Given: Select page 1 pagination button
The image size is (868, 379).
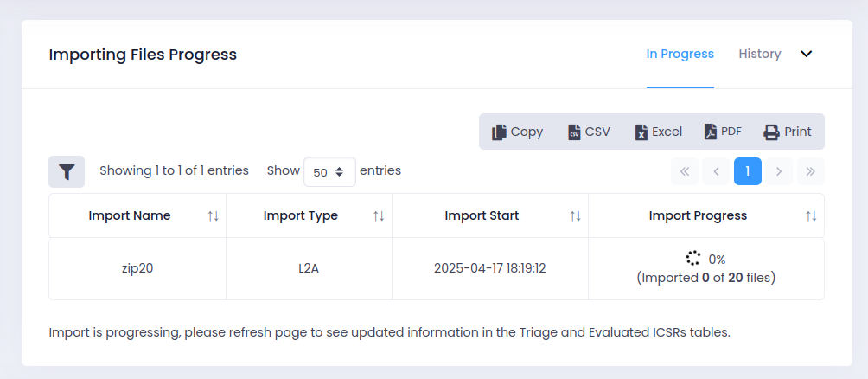Looking at the screenshot, I should [x=748, y=171].
